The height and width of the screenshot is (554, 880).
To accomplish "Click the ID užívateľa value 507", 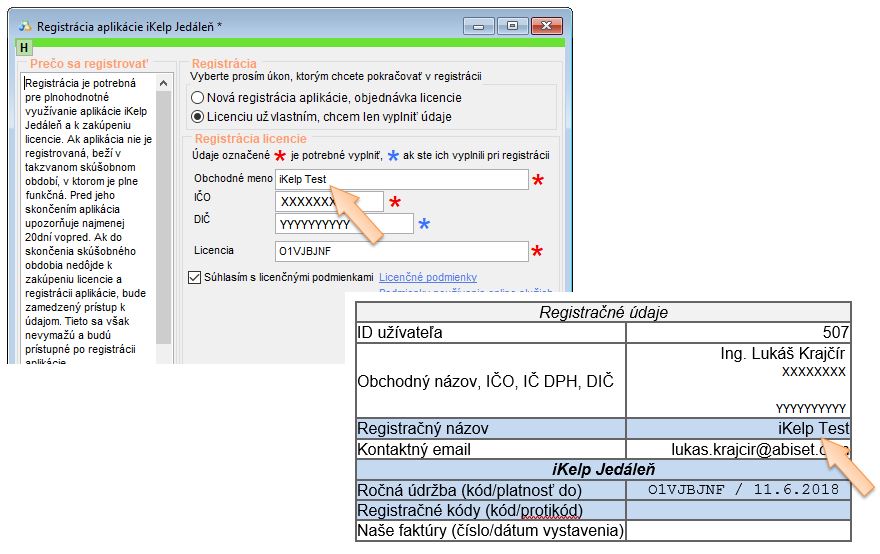I will (x=836, y=332).
